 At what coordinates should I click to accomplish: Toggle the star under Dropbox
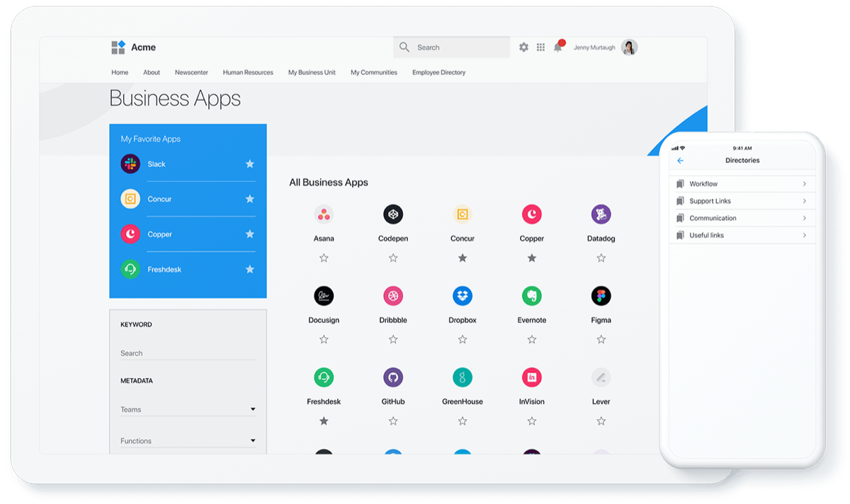463,339
